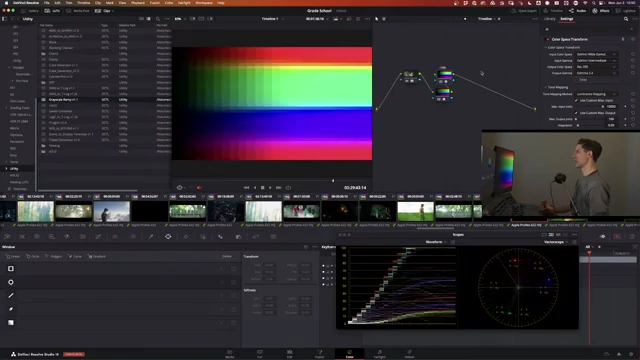Open the Waveform scope type dropdown

click(x=436, y=242)
